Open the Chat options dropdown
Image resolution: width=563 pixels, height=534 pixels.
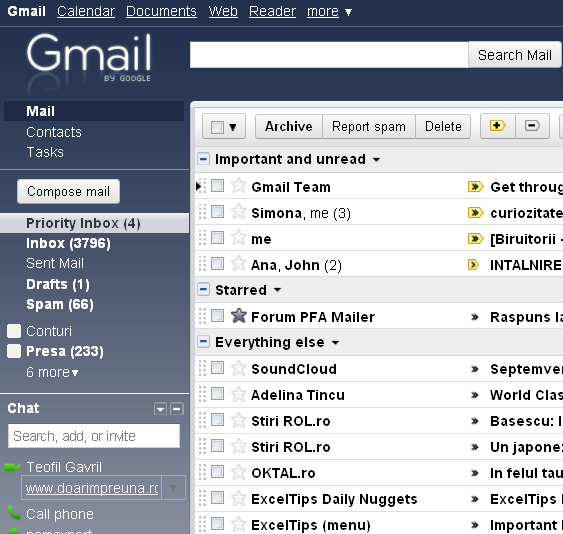[160, 409]
